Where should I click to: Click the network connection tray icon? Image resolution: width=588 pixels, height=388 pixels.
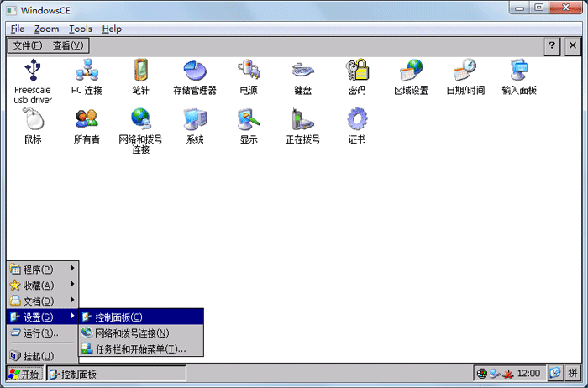495,374
